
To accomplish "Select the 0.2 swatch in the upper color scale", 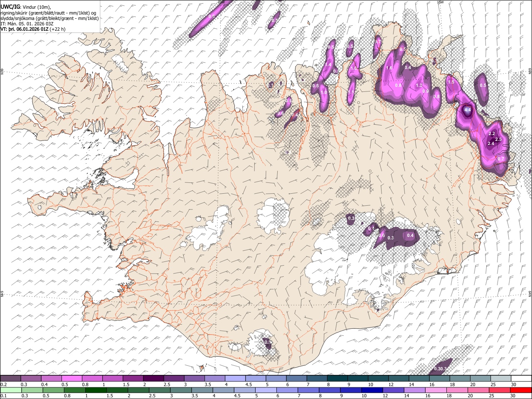I will (10, 379).
